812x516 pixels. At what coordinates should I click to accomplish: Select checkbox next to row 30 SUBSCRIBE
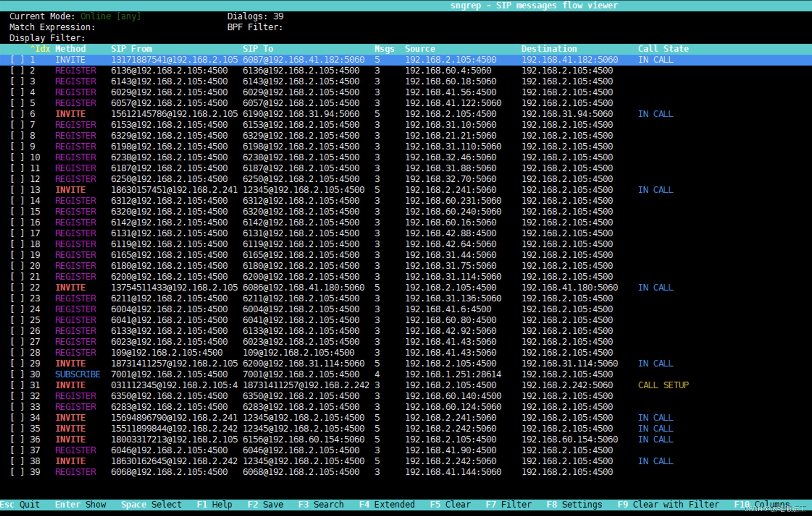[17, 374]
